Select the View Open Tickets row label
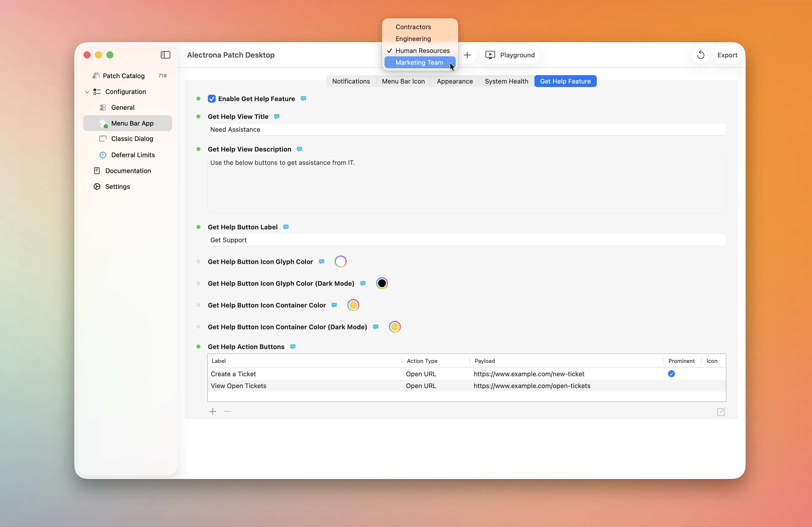The width and height of the screenshot is (812, 527). click(239, 386)
